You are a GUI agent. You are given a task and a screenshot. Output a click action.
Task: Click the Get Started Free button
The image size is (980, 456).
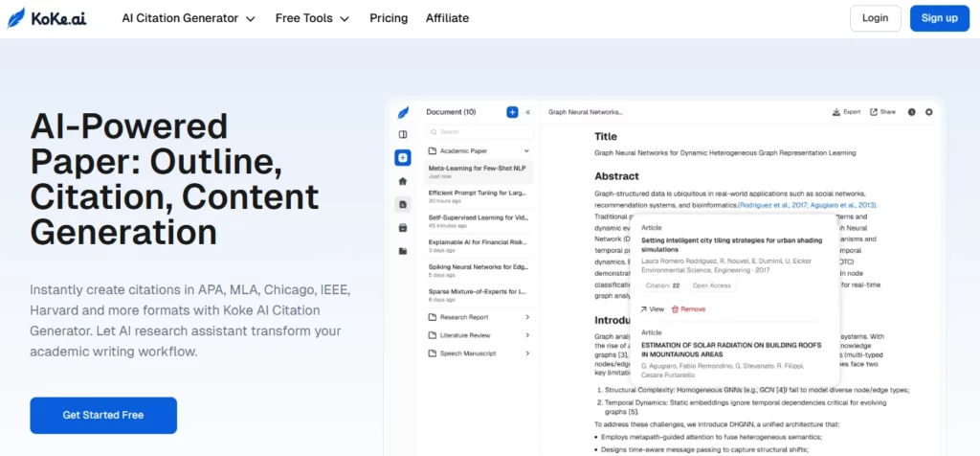tap(103, 415)
